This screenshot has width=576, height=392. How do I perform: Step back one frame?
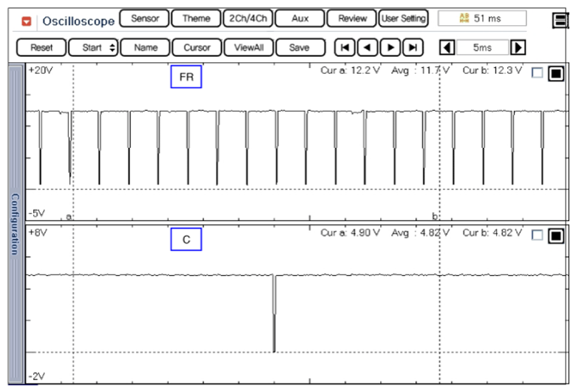(367, 47)
